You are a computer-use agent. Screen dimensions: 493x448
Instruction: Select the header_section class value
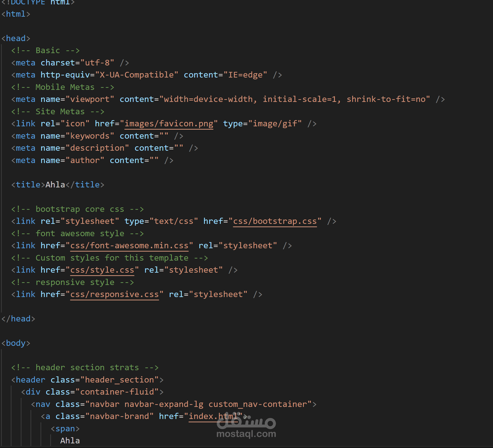120,380
